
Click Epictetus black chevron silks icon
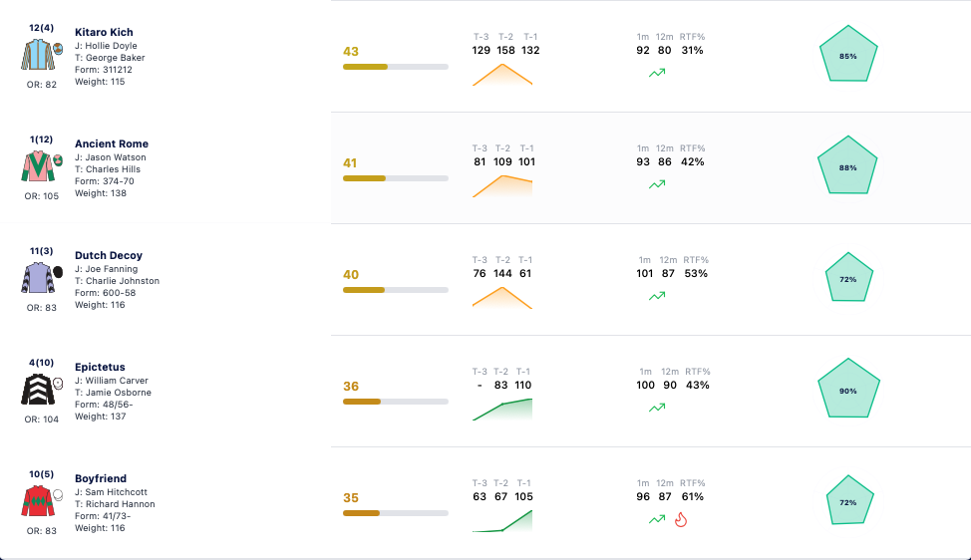pyautogui.click(x=38, y=390)
